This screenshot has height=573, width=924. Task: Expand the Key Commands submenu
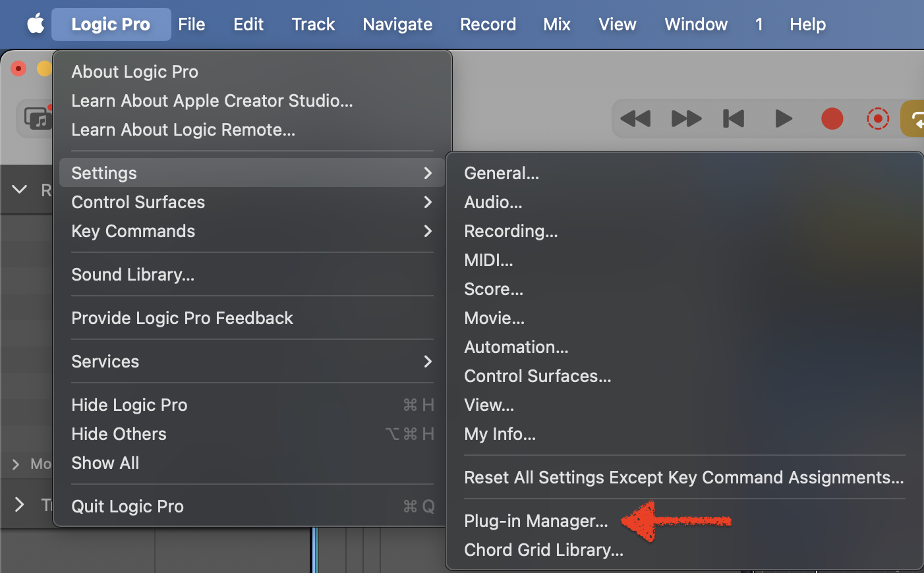(x=132, y=231)
